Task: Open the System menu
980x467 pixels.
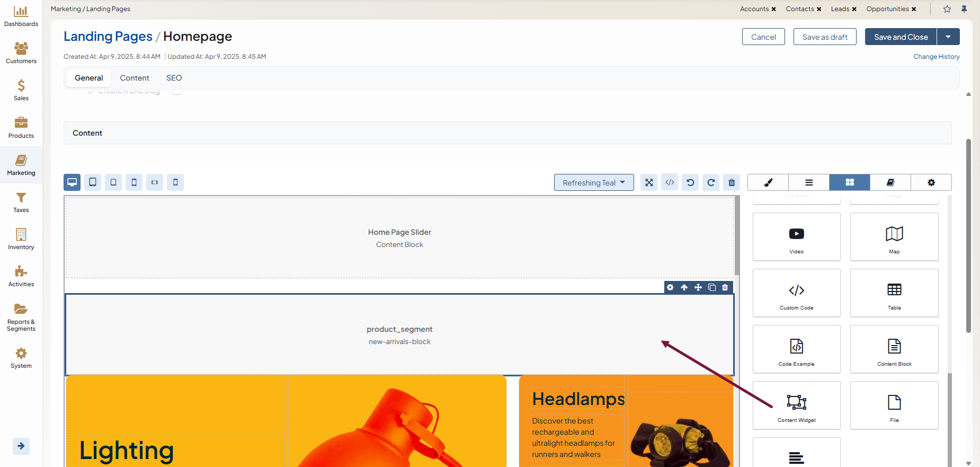Action: click(x=21, y=358)
